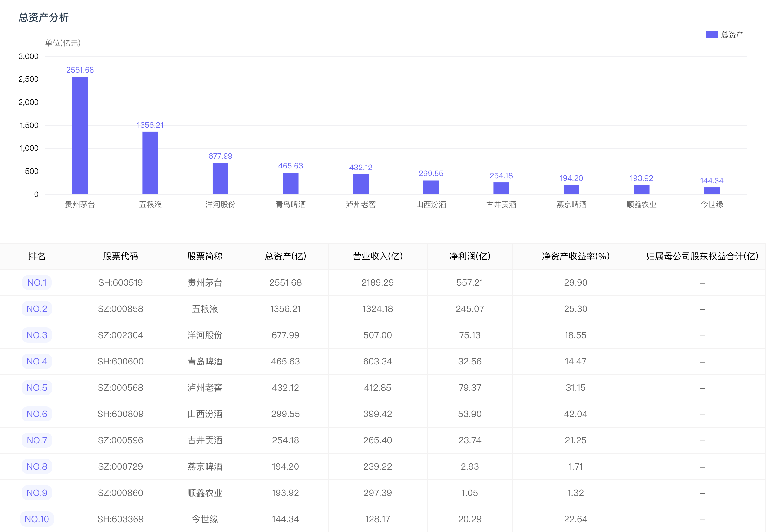
Task: Click stock code SH:600519
Action: click(120, 283)
